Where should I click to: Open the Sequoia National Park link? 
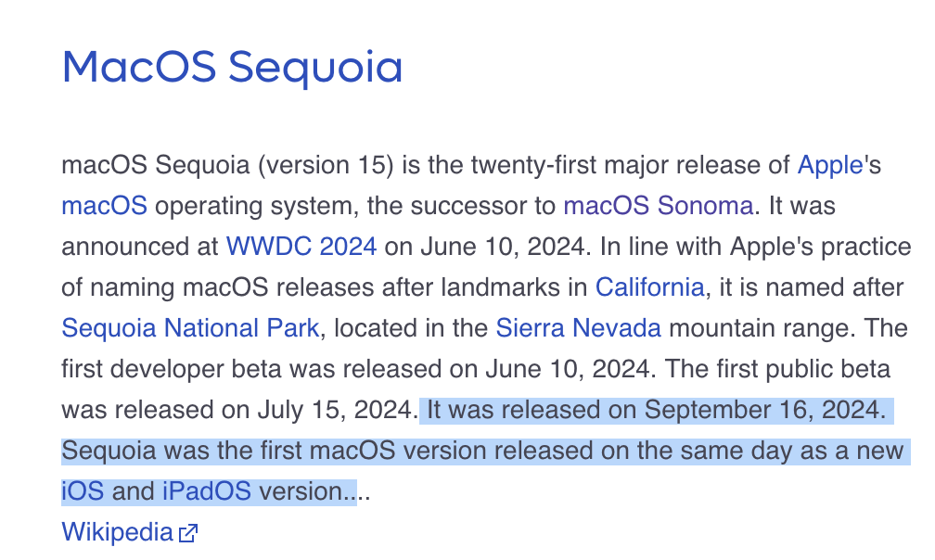click(190, 328)
